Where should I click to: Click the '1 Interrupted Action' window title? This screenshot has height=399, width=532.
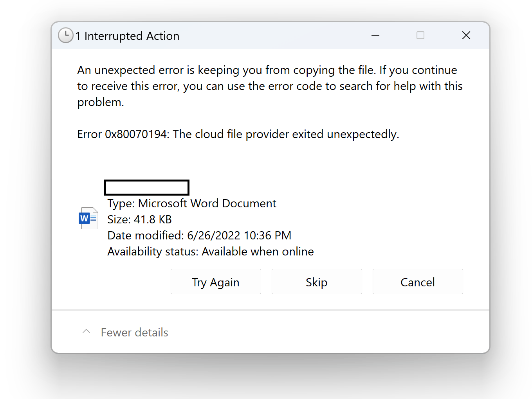point(127,36)
